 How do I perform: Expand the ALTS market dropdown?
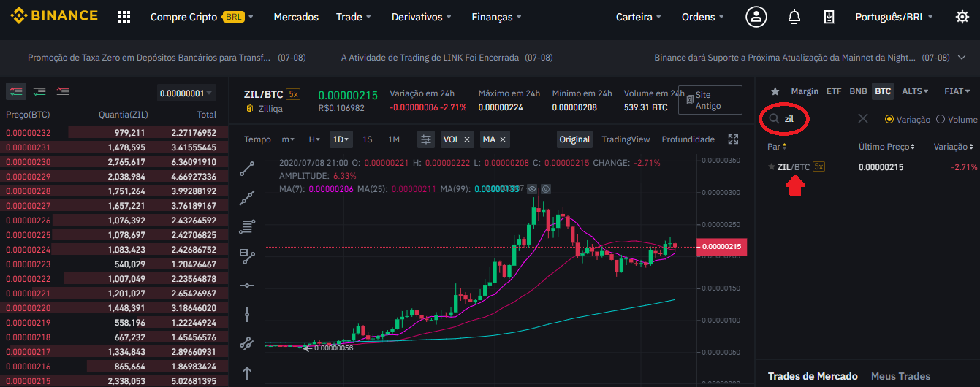(x=915, y=91)
